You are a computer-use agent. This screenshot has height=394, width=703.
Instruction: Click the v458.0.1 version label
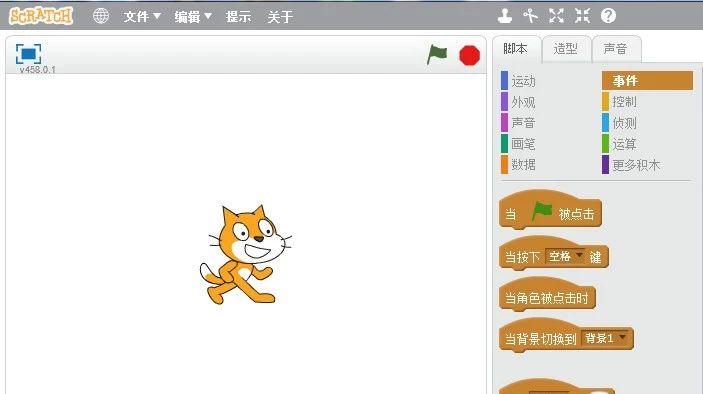click(38, 69)
